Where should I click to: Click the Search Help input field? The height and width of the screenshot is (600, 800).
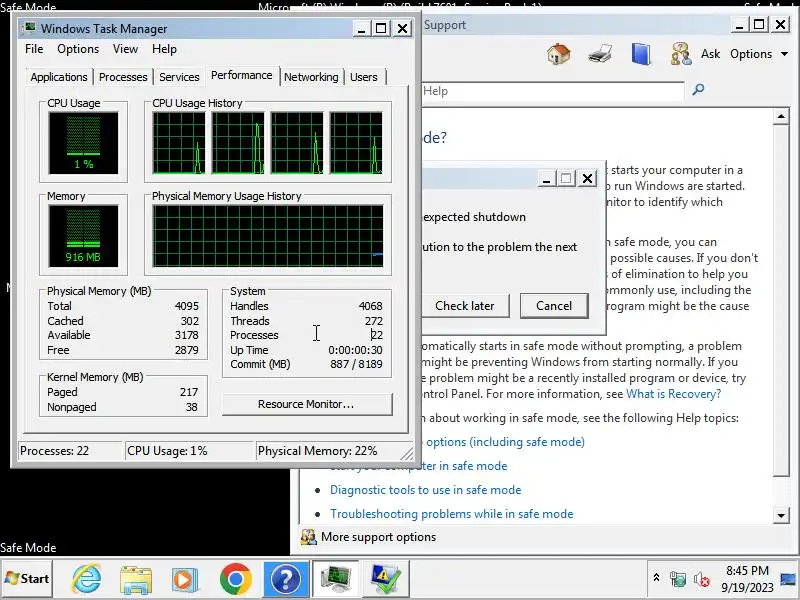tap(553, 91)
